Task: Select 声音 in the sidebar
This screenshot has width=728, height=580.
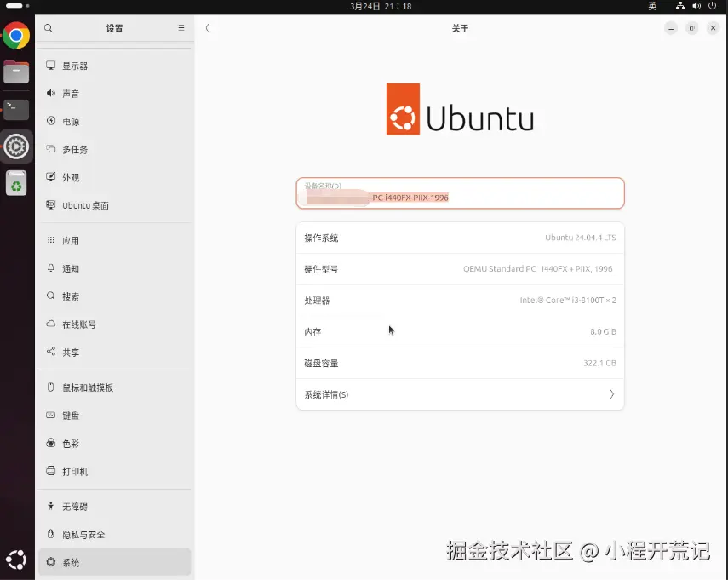Action: pos(115,94)
